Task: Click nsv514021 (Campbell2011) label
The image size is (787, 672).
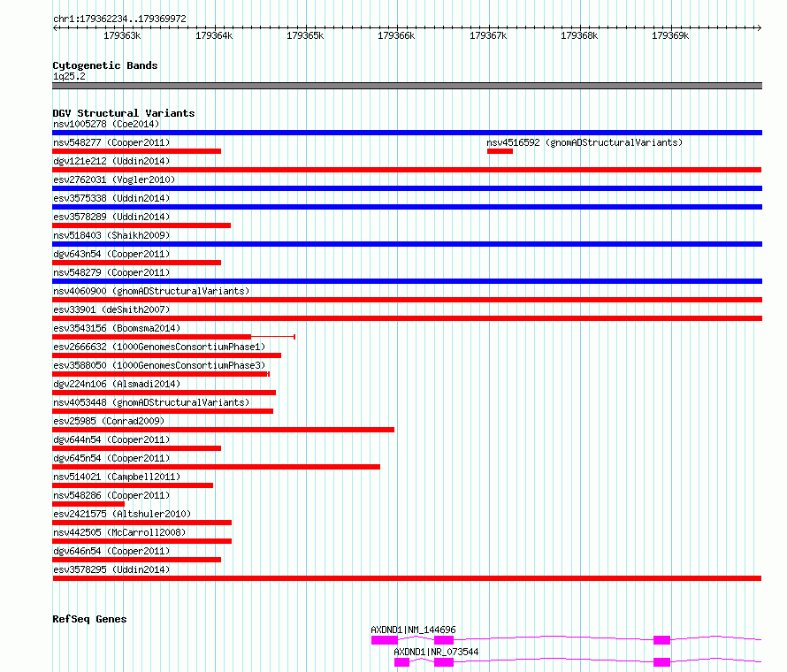Action: click(117, 477)
